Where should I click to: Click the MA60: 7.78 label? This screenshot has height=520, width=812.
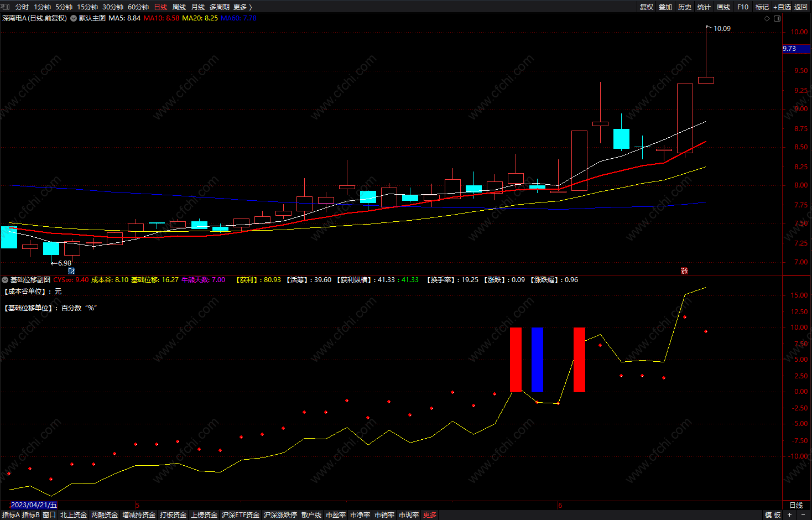tap(238, 18)
